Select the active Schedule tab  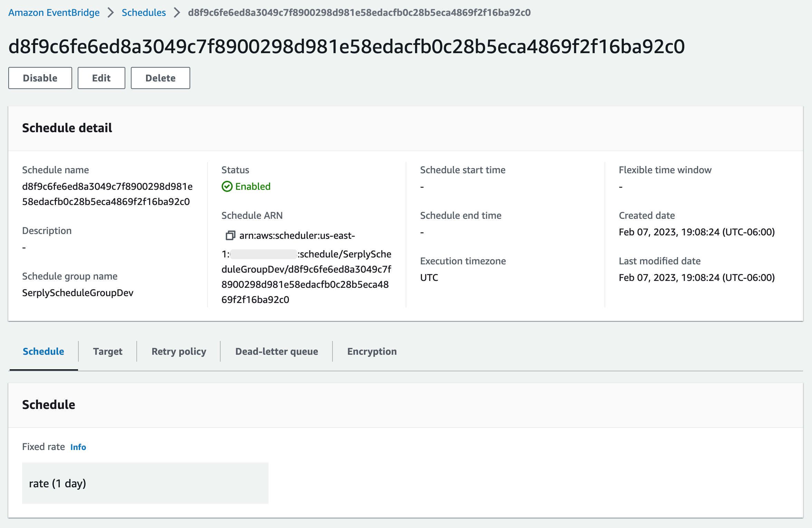coord(43,351)
